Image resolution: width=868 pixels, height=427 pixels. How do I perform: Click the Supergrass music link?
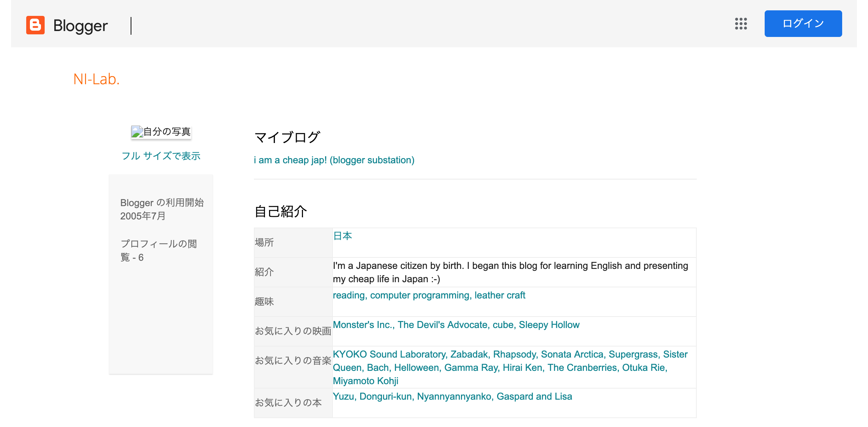[633, 354]
